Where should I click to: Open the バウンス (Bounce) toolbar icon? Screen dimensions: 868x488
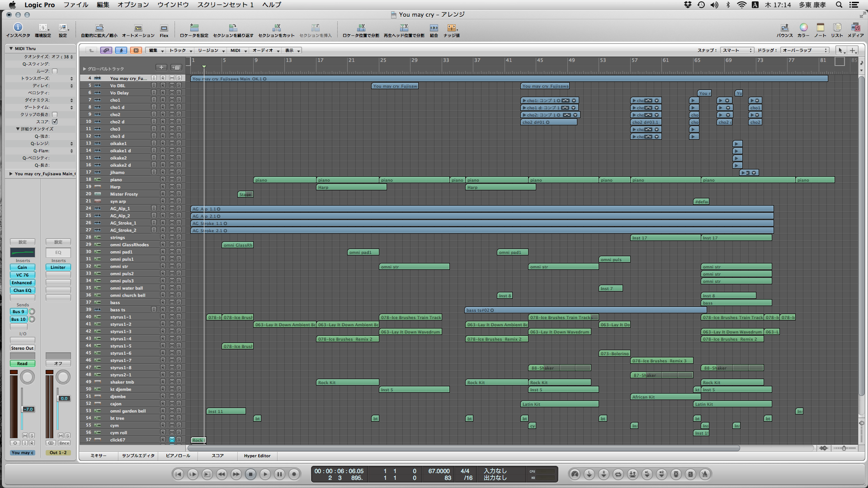pos(784,28)
